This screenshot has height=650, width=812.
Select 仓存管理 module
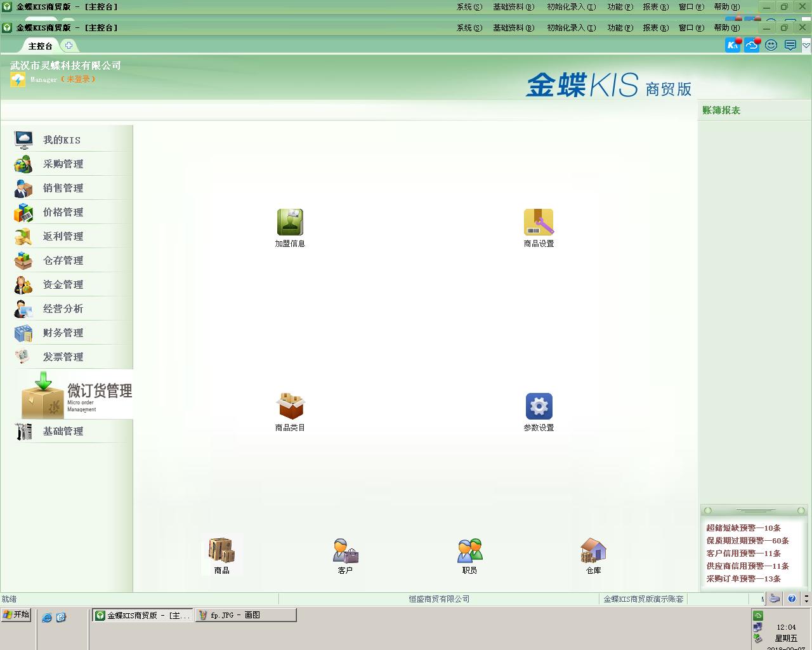(67, 260)
